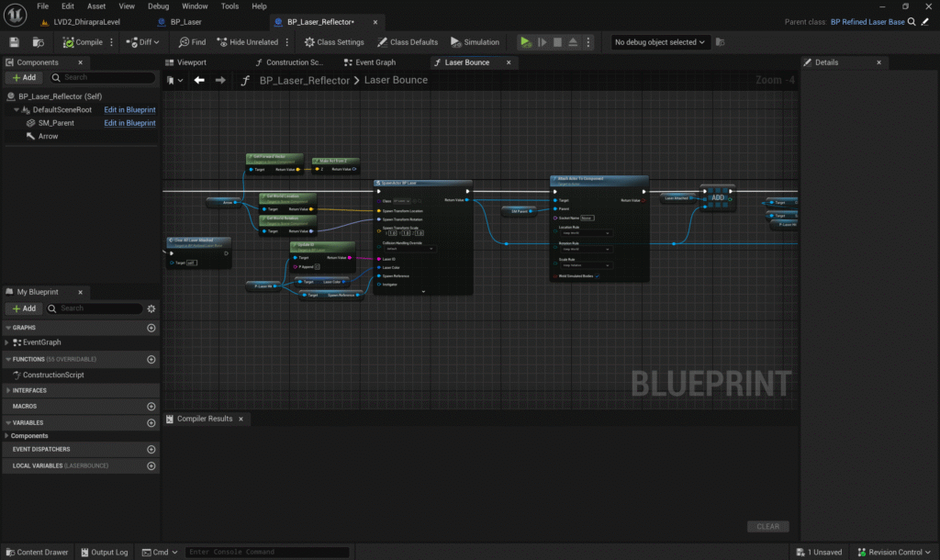Expand the EventGraph item

[x=6, y=342]
